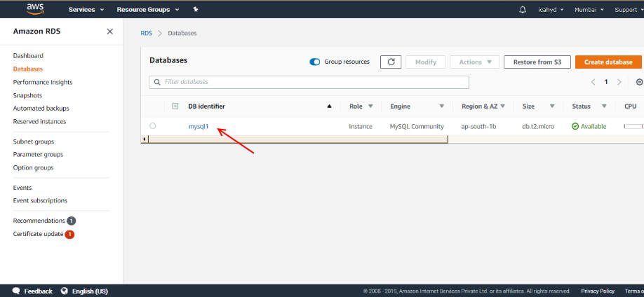Click the RDS breadcrumb link
Screen dimensions: 644x297
[x=146, y=33]
